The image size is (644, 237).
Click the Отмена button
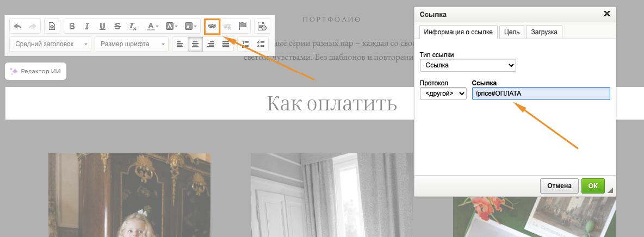(559, 185)
